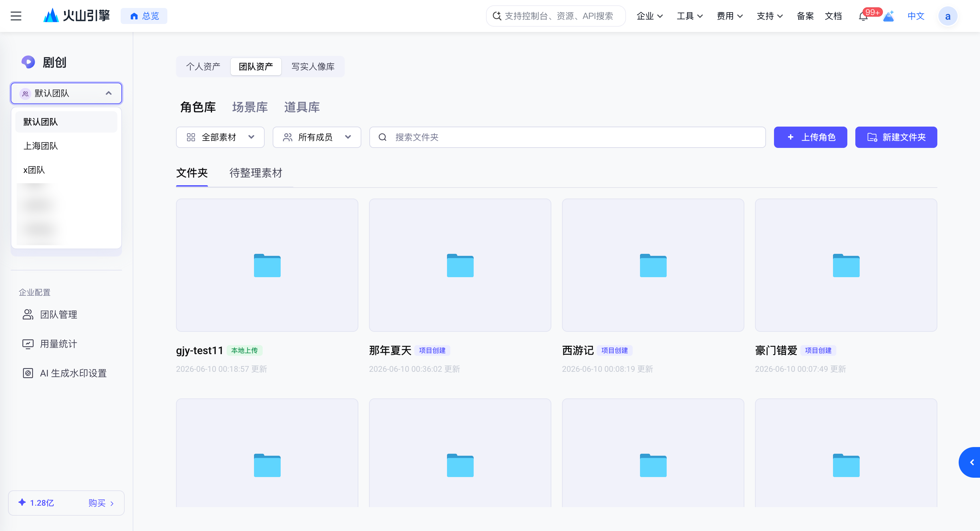The height and width of the screenshot is (531, 980).
Task: Open the user avatar account menu
Action: click(x=947, y=16)
